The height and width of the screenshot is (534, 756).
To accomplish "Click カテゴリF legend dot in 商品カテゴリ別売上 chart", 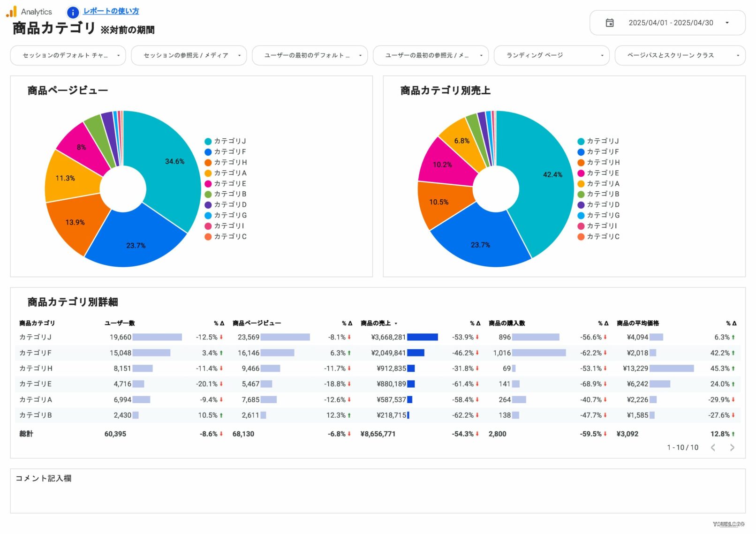I will 581,152.
